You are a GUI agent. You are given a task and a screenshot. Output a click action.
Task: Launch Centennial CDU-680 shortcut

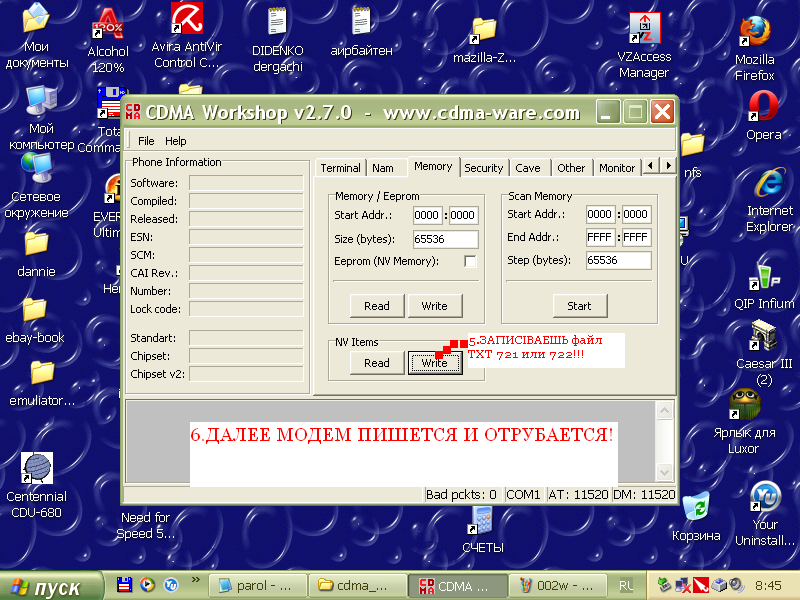pyautogui.click(x=37, y=486)
